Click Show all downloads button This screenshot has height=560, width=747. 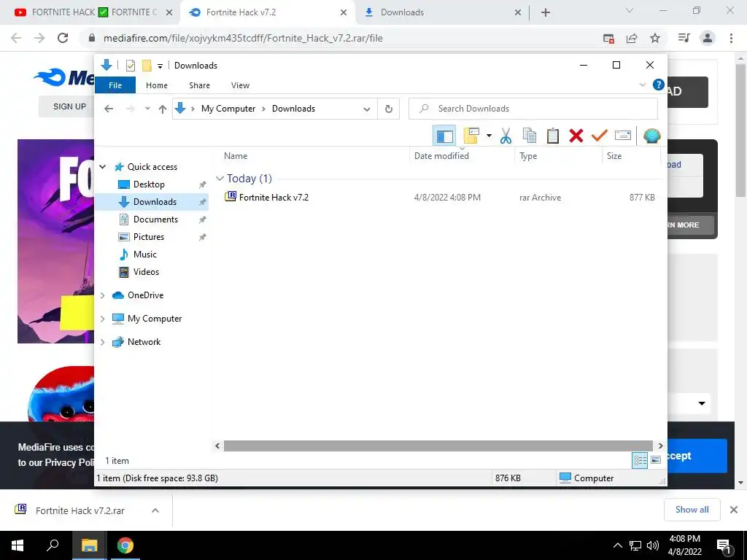click(x=692, y=510)
